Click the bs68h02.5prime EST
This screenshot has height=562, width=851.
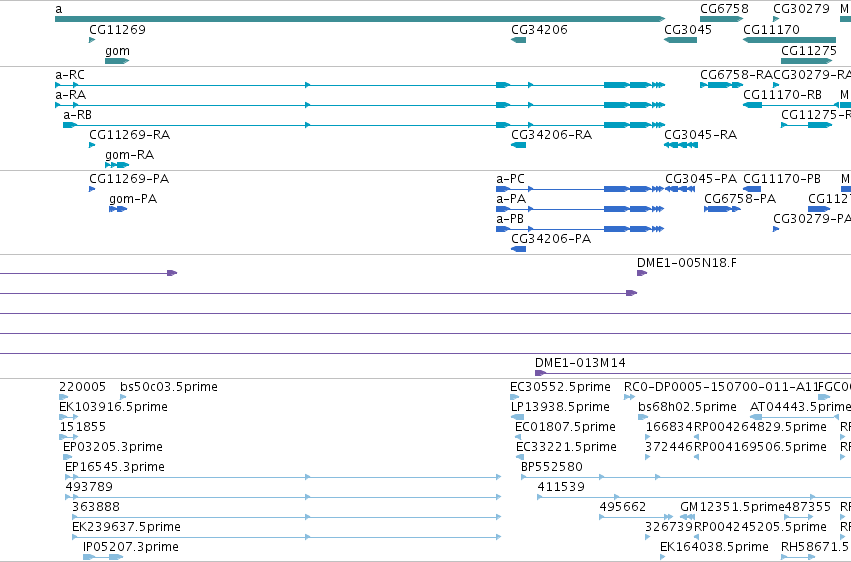643,417
